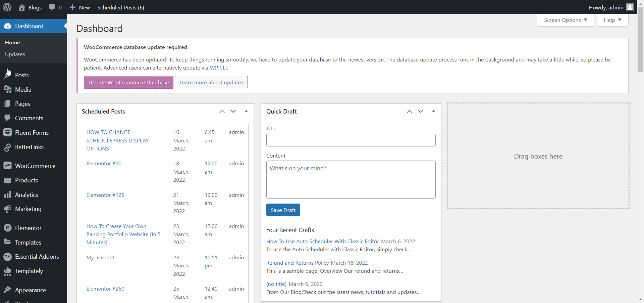The image size is (644, 303).
Task: Open the comments bubble icon in admin bar
Action: point(52,7)
